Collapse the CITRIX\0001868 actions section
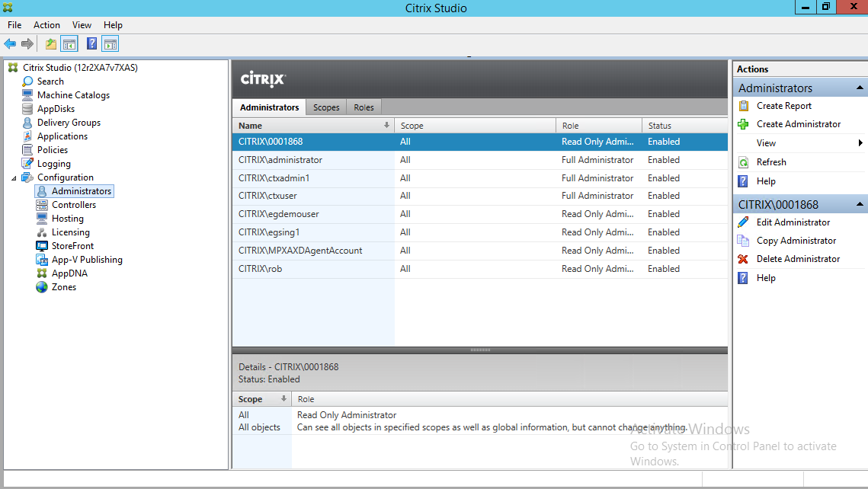Image resolution: width=868 pixels, height=489 pixels. click(860, 204)
